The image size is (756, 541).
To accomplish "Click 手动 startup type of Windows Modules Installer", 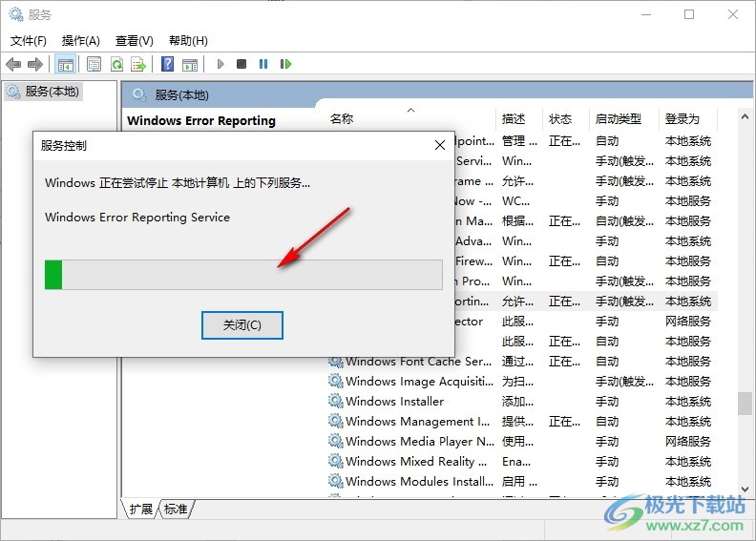I will click(x=606, y=481).
